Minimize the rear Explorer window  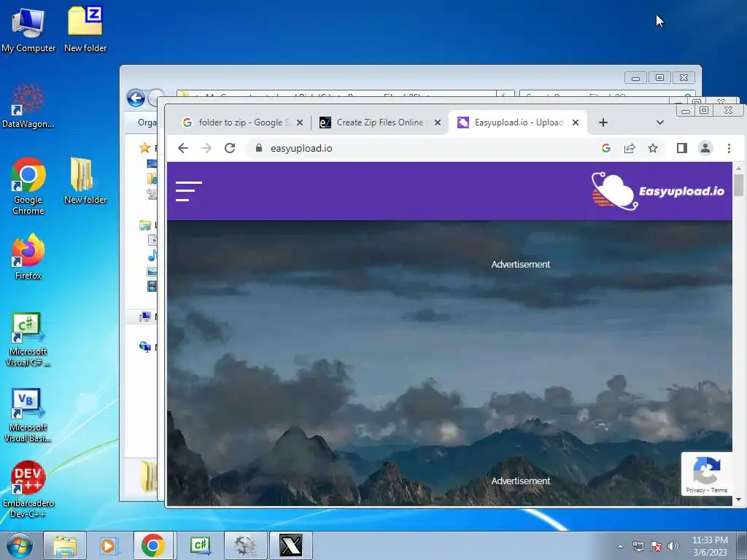[635, 77]
